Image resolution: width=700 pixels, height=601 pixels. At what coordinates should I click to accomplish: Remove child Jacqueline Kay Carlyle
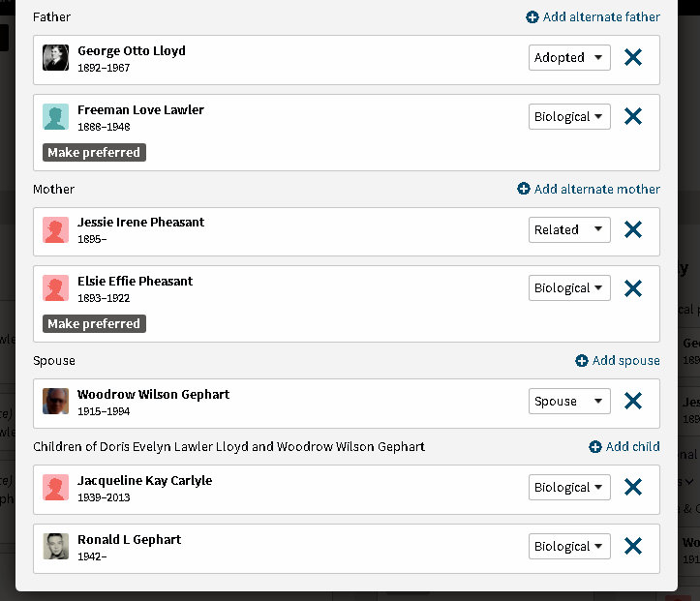[633, 488]
